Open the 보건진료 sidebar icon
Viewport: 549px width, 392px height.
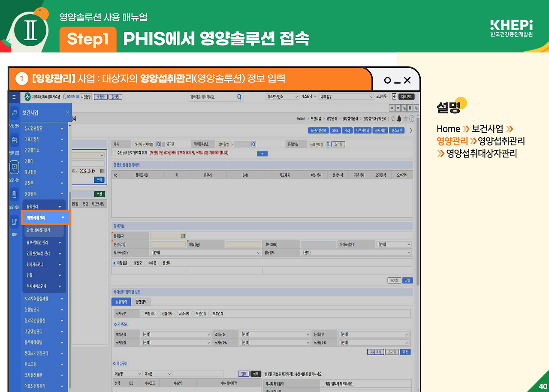pyautogui.click(x=14, y=113)
